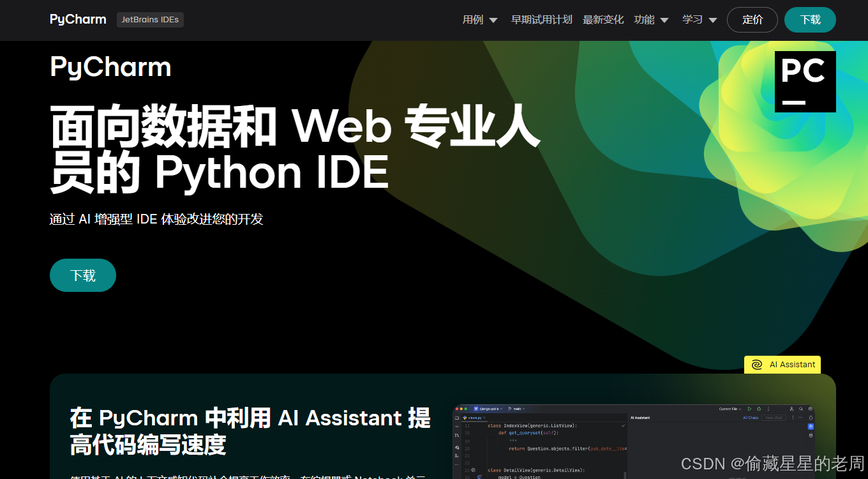Viewport: 868px width, 479px height.
Task: Click the AI Assistant spiral icon in badge
Action: point(757,365)
